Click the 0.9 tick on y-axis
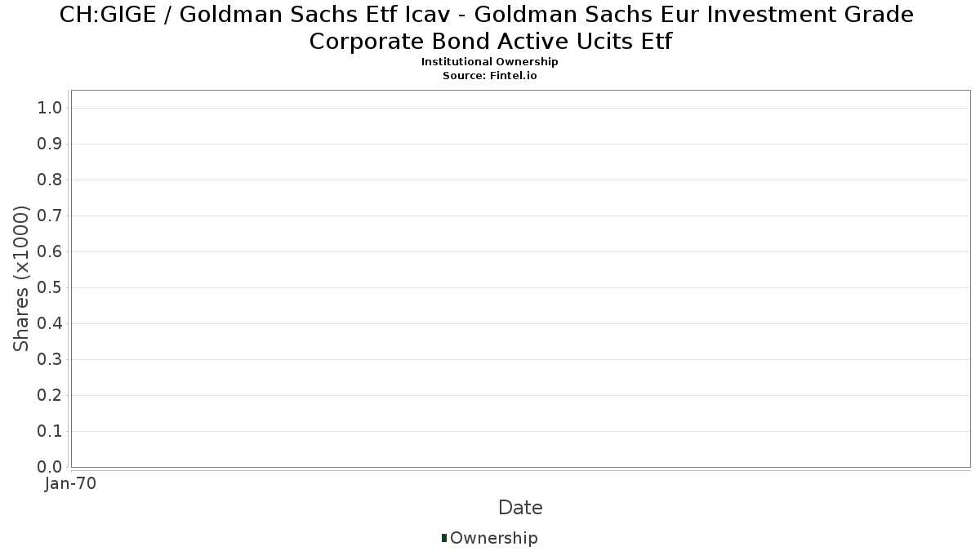The width and height of the screenshot is (980, 551). coord(50,144)
